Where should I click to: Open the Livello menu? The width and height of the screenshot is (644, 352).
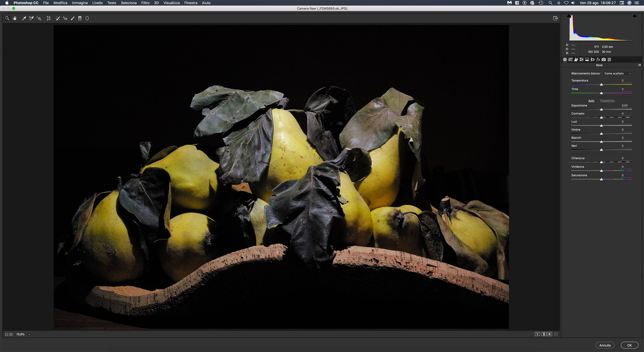pyautogui.click(x=98, y=3)
